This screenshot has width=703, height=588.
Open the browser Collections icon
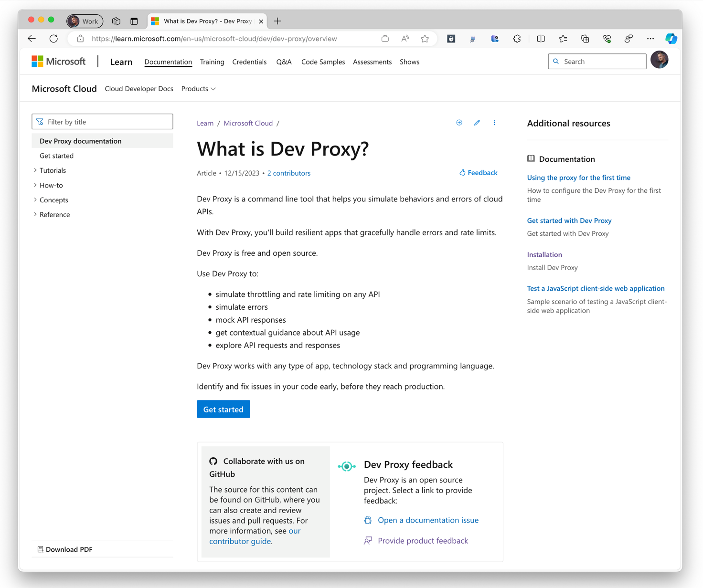tap(585, 39)
